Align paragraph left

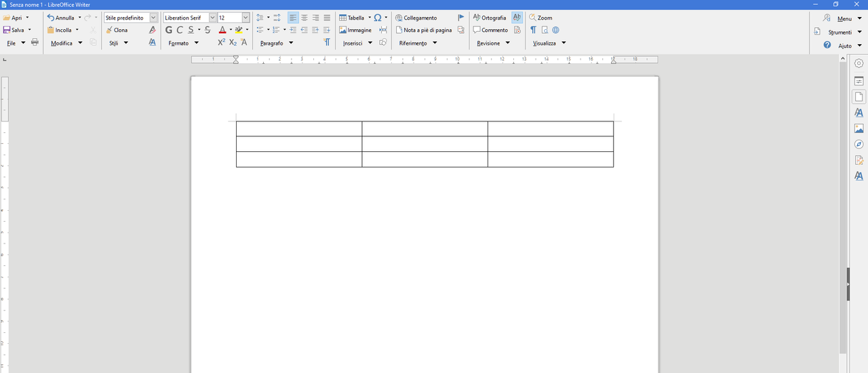pyautogui.click(x=293, y=18)
